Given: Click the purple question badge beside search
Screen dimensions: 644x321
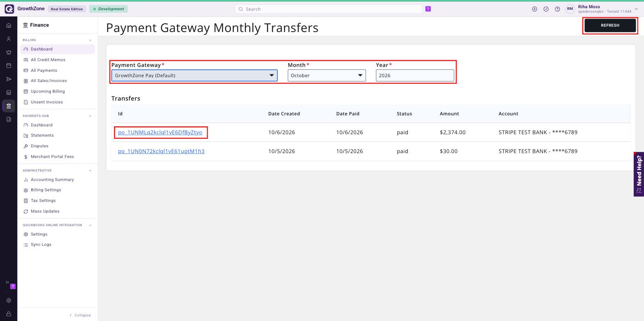Looking at the screenshot, I should coord(428,9).
